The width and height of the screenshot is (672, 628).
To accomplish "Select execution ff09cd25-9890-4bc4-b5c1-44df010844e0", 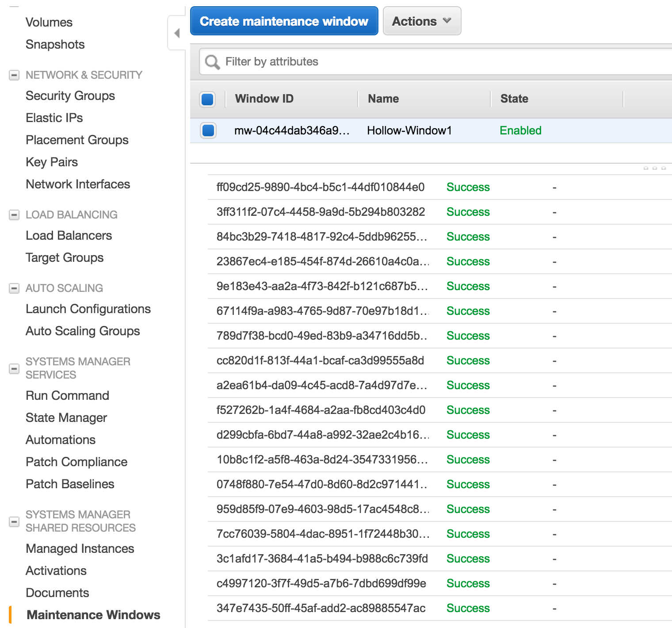I will [320, 187].
